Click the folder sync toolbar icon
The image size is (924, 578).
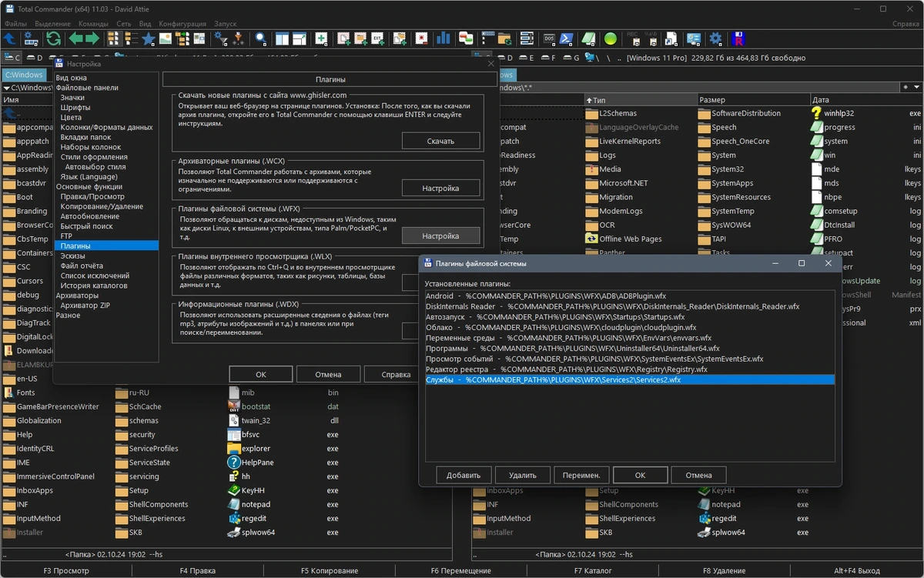(504, 38)
